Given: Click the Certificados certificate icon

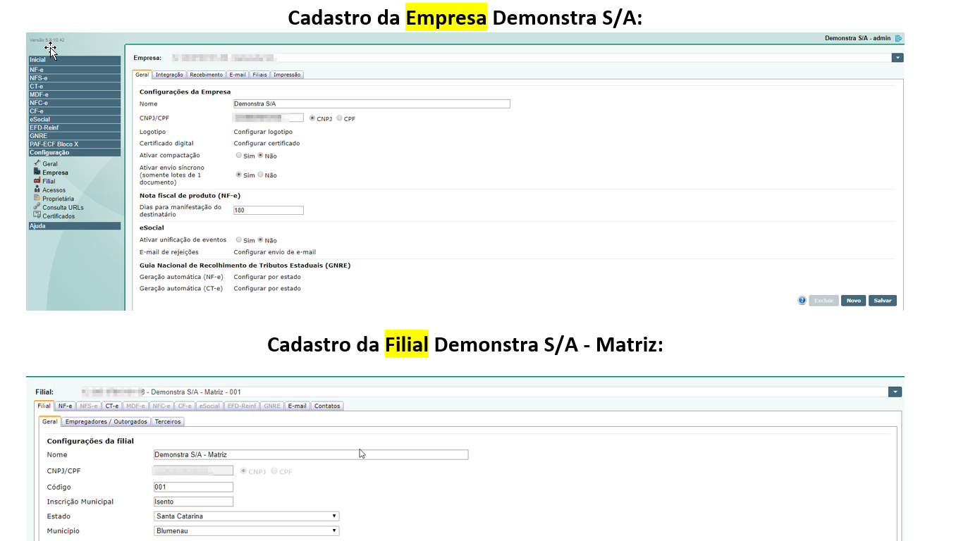Looking at the screenshot, I should tap(37, 216).
